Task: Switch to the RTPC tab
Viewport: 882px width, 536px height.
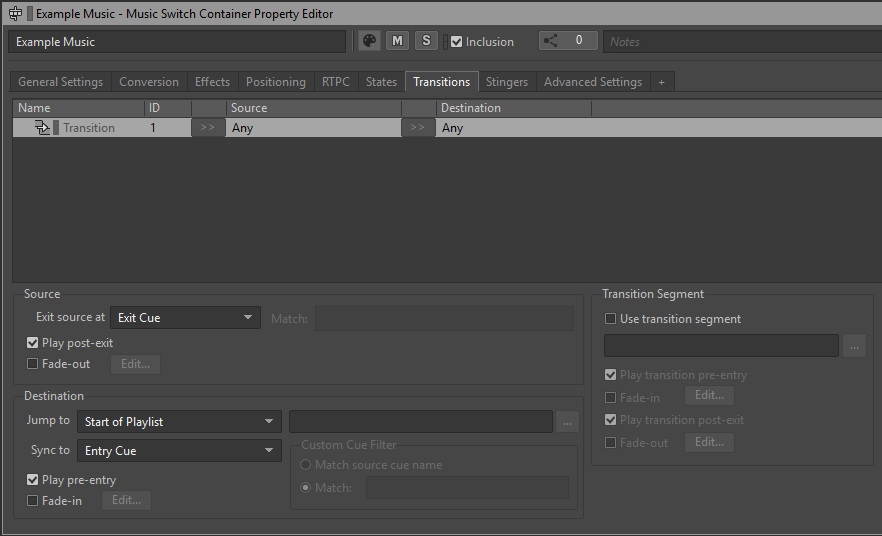Action: click(336, 82)
